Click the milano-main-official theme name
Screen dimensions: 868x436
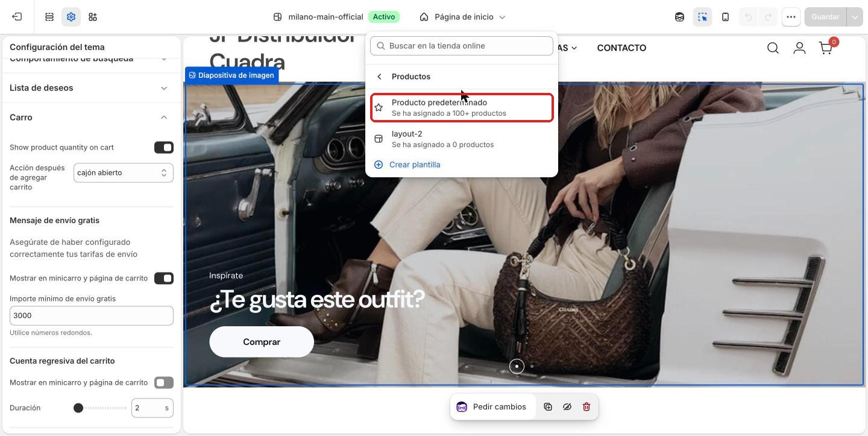coord(325,17)
